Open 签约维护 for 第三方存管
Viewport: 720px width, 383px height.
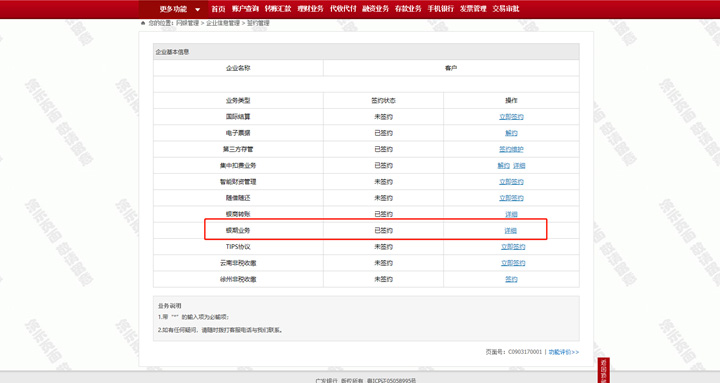click(511, 149)
